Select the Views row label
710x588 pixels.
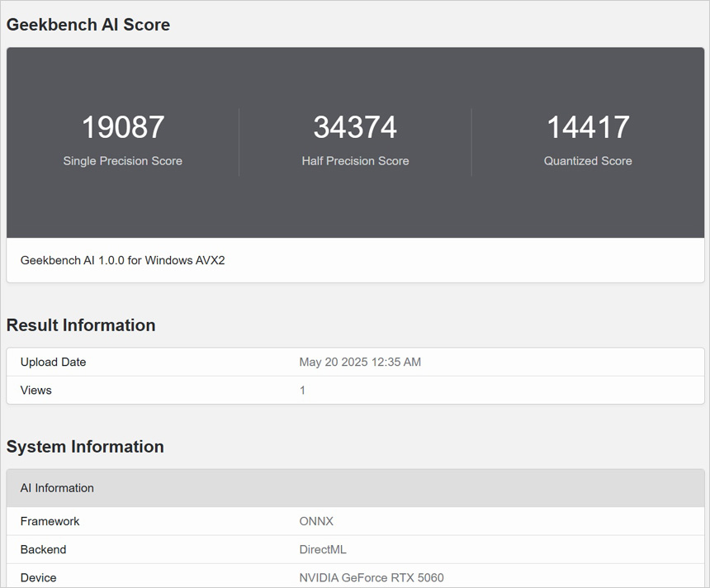[36, 390]
